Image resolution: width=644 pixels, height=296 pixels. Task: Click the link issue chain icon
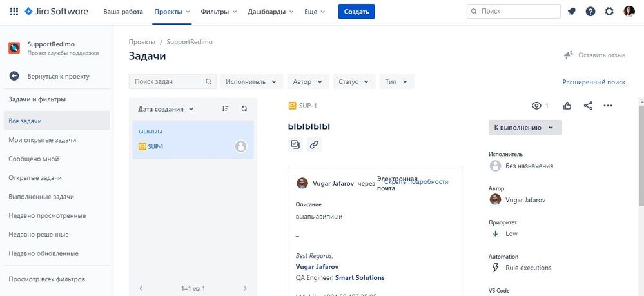tap(314, 144)
